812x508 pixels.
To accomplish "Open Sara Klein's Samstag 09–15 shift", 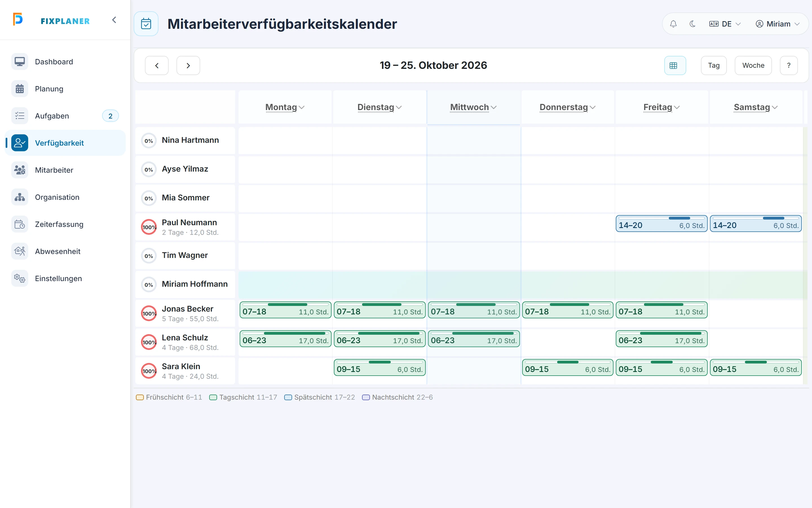I will click(x=756, y=367).
